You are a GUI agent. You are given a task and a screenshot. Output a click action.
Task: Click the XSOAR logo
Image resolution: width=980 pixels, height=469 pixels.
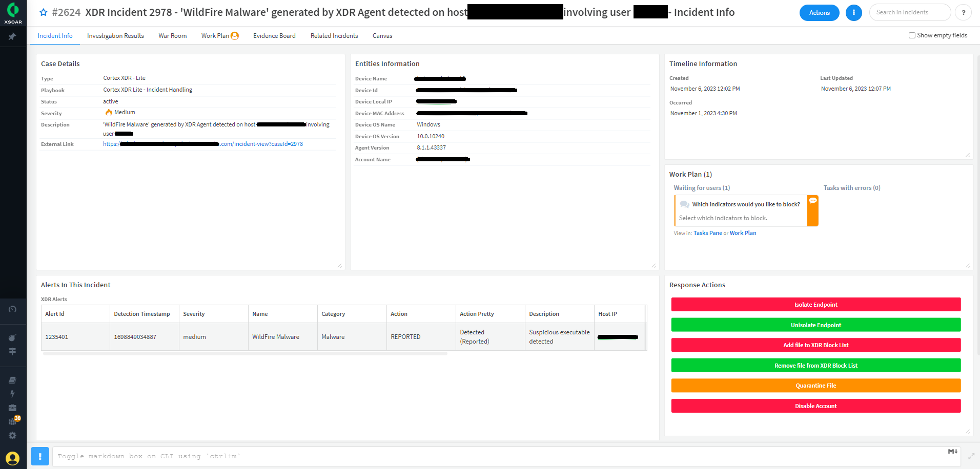coord(13,13)
